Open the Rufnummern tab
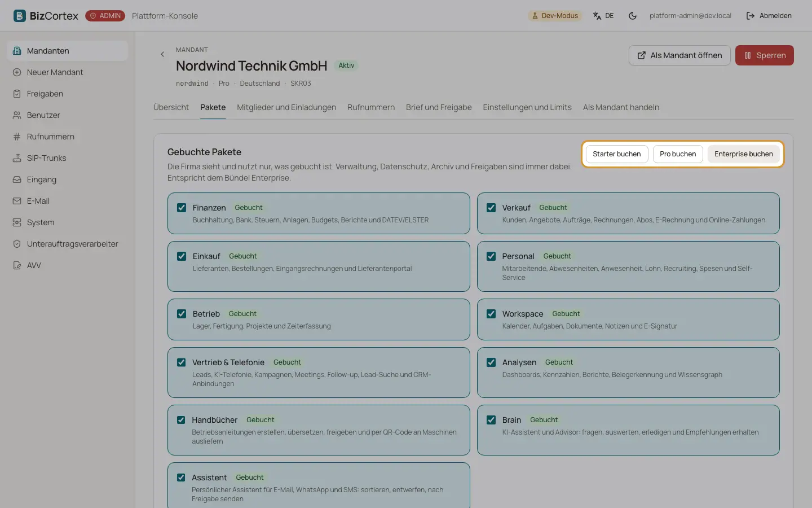Image resolution: width=812 pixels, height=508 pixels. (x=371, y=107)
